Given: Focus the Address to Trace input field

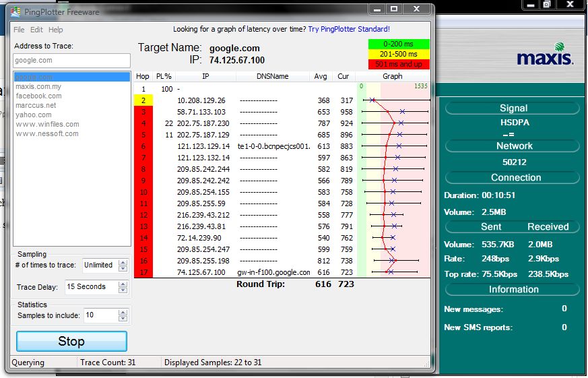Looking at the screenshot, I should (x=71, y=61).
